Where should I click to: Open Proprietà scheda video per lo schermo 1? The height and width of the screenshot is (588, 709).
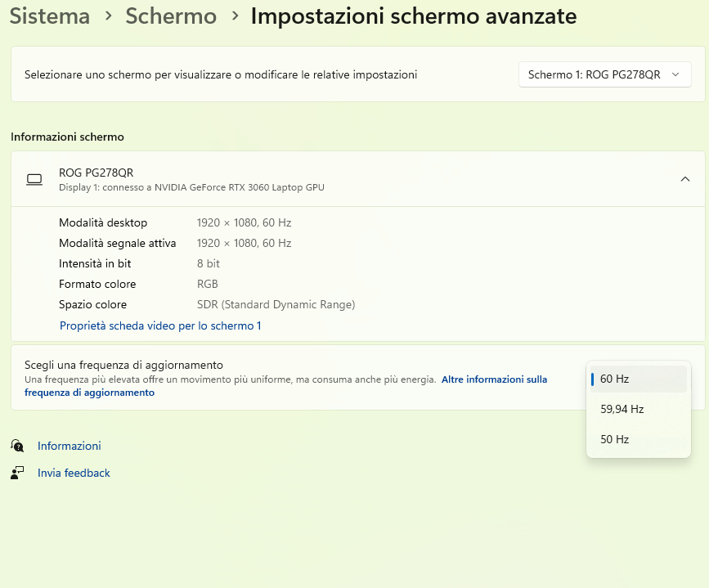click(160, 325)
